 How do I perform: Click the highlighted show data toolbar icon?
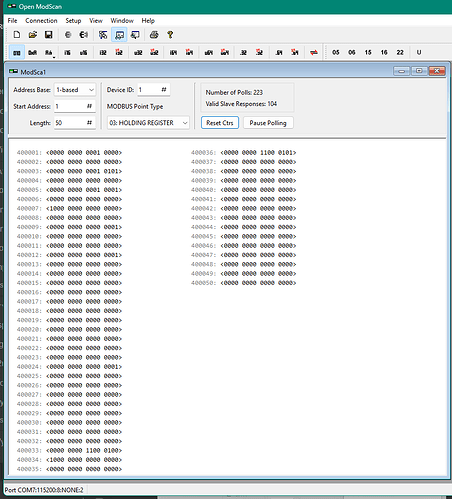(x=119, y=35)
